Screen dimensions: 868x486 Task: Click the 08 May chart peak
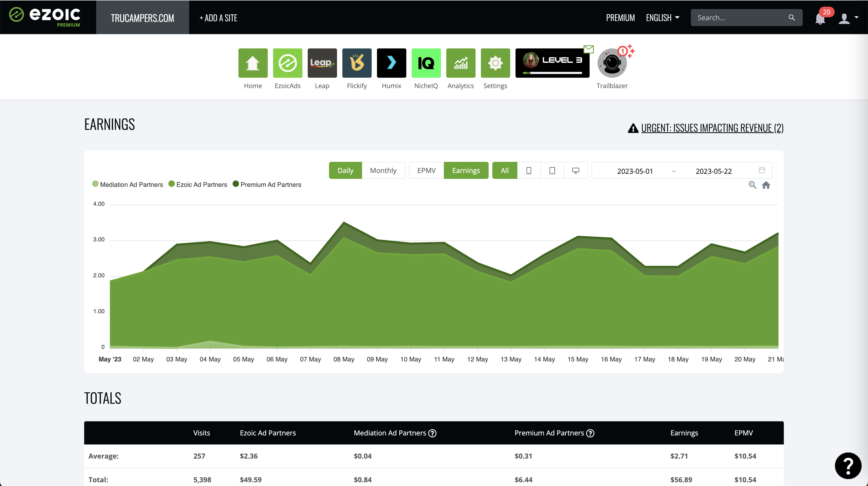point(344,222)
